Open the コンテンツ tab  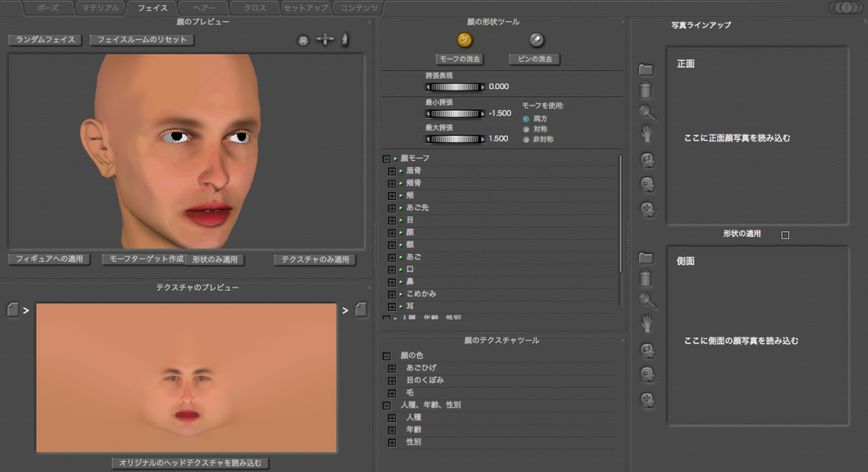pos(359,8)
